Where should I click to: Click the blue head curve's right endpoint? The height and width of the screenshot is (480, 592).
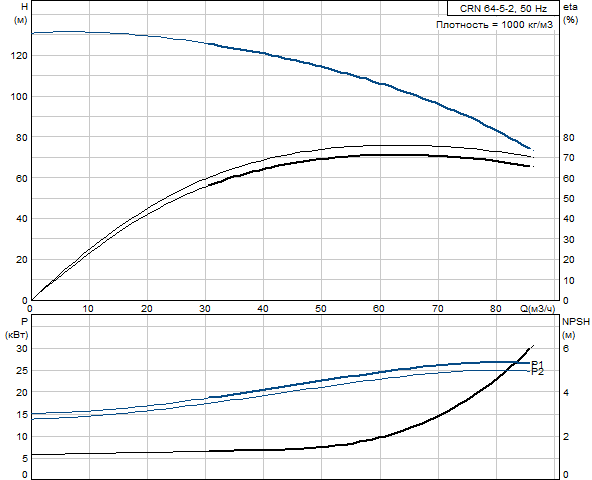(531, 149)
